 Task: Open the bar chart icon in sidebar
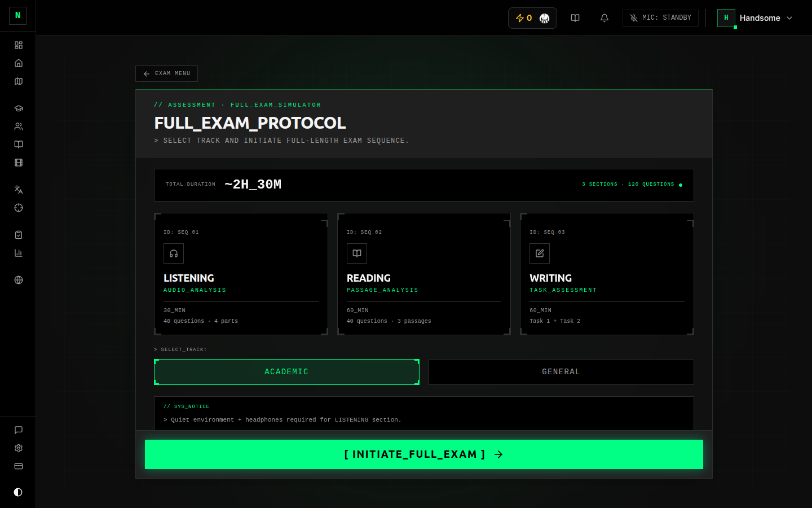pyautogui.click(x=19, y=253)
